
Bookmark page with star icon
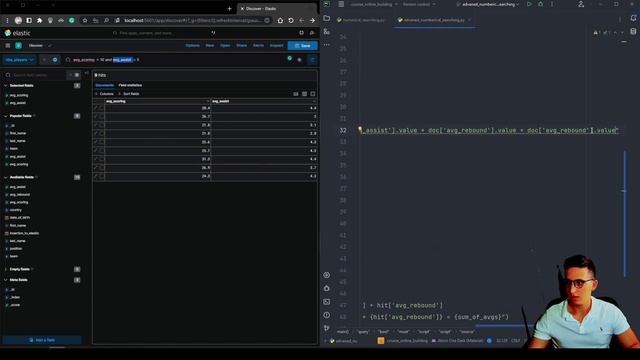tap(85, 20)
